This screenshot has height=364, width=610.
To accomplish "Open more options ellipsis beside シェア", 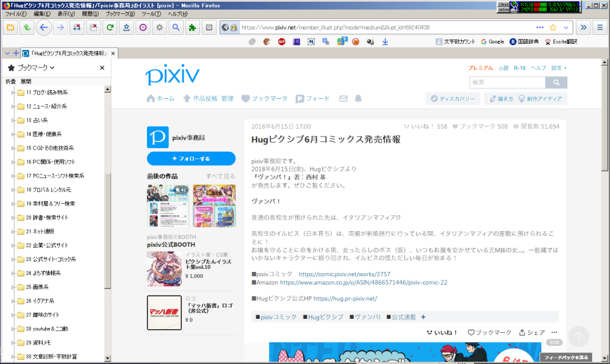I will tap(554, 332).
